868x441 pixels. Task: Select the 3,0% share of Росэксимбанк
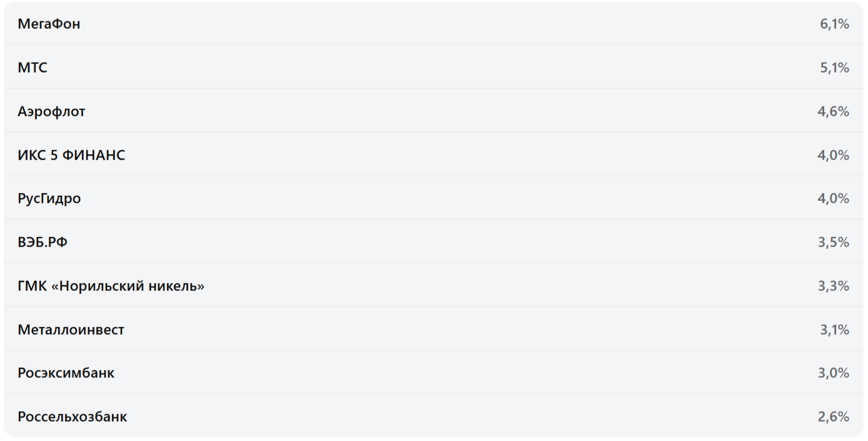[x=833, y=373]
